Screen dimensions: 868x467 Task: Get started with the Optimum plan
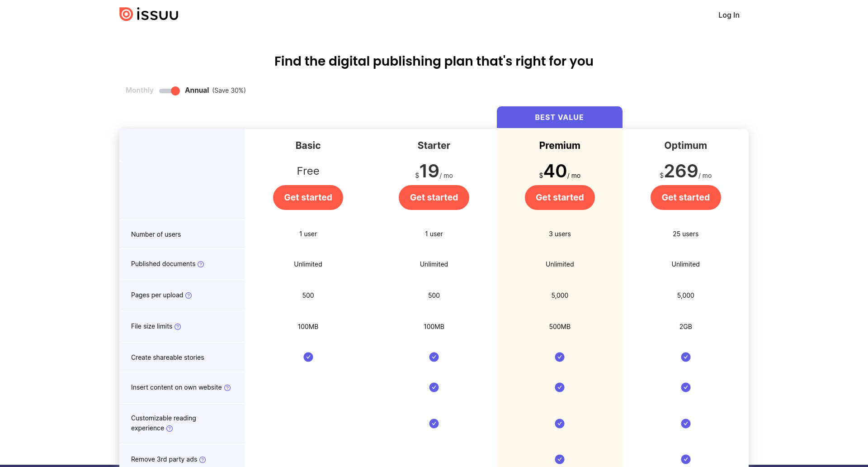(x=686, y=197)
